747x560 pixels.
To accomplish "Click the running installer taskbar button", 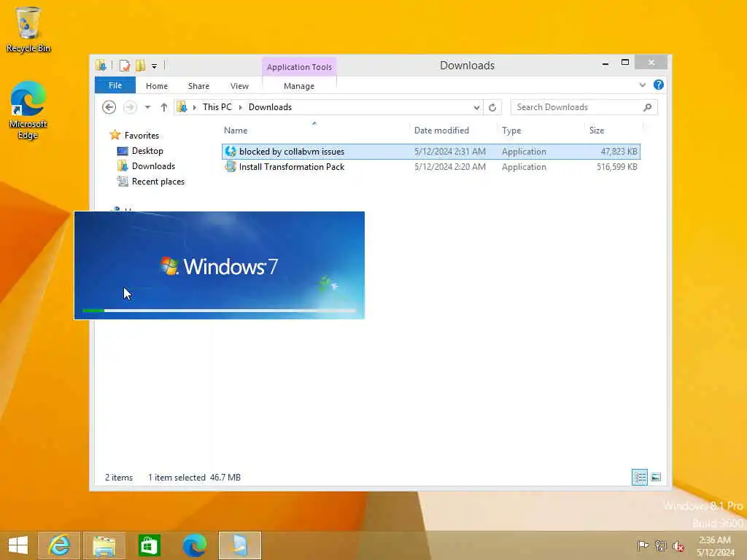I will click(x=239, y=545).
